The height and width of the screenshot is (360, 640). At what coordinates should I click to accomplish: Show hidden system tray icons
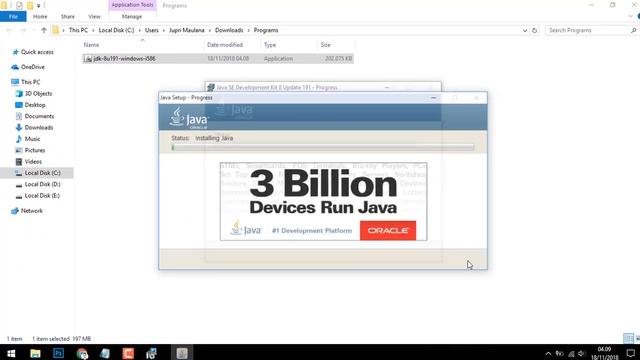point(548,353)
